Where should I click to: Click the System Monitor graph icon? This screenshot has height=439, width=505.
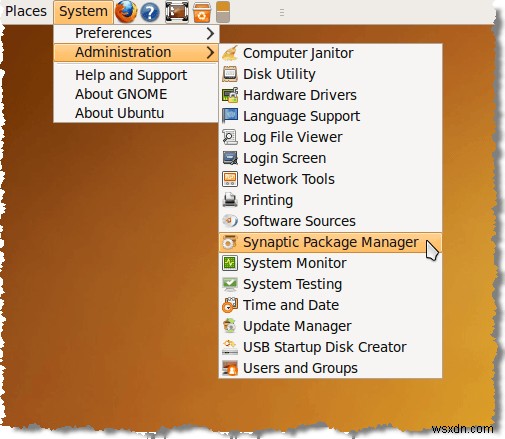point(230,263)
